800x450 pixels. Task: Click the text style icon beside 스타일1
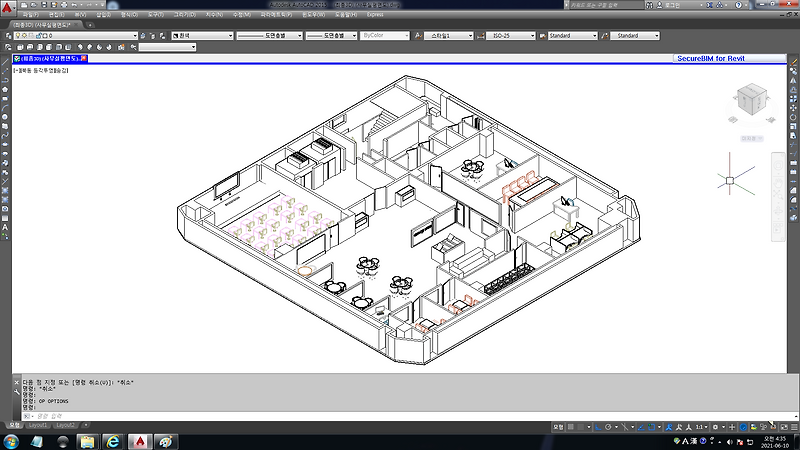pos(418,36)
